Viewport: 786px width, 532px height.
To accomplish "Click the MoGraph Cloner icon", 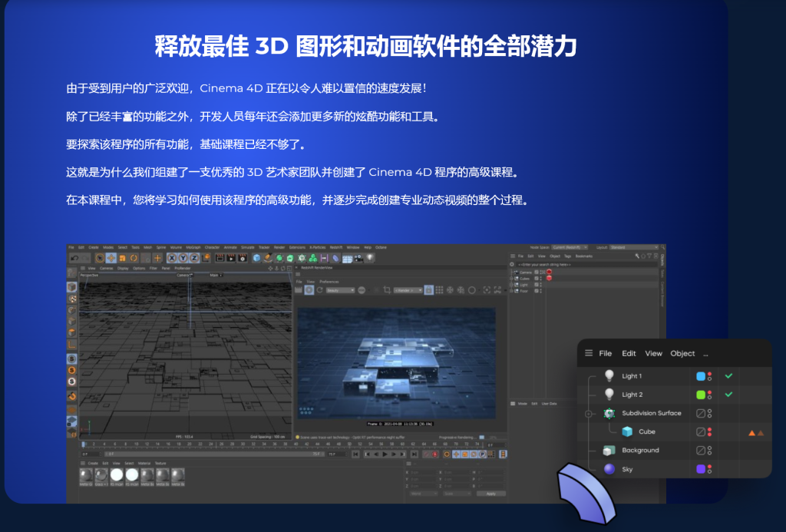I will pyautogui.click(x=313, y=258).
